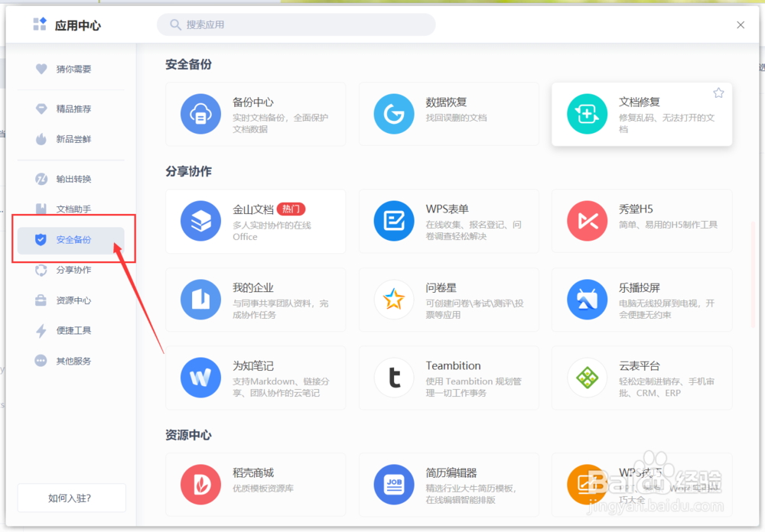
Task: Open the 我的企业 icon
Action: coord(200,300)
